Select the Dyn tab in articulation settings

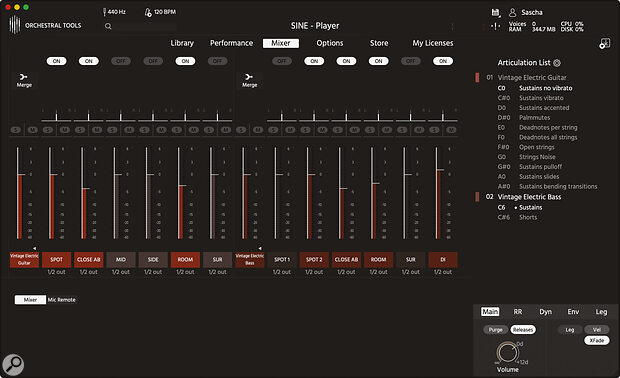(x=545, y=312)
